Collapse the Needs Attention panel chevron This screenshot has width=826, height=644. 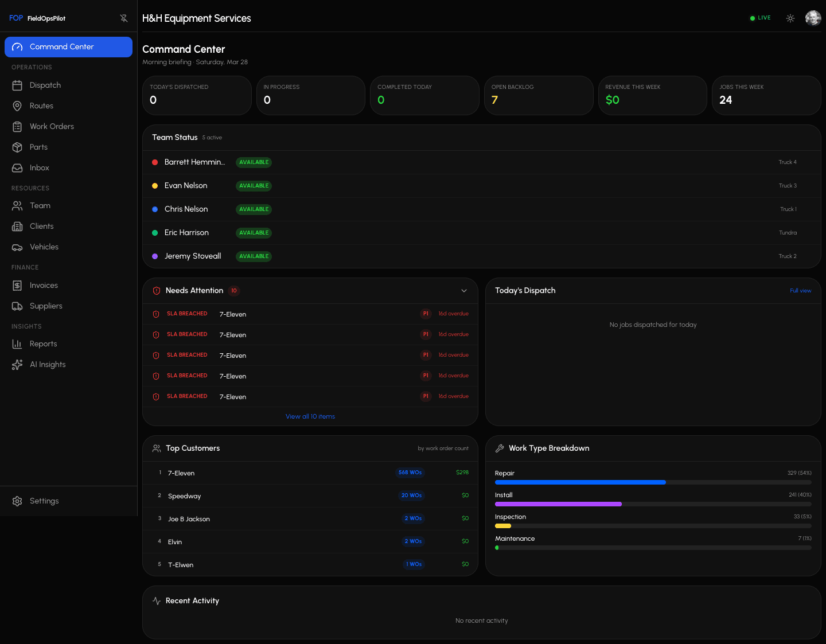click(x=464, y=291)
